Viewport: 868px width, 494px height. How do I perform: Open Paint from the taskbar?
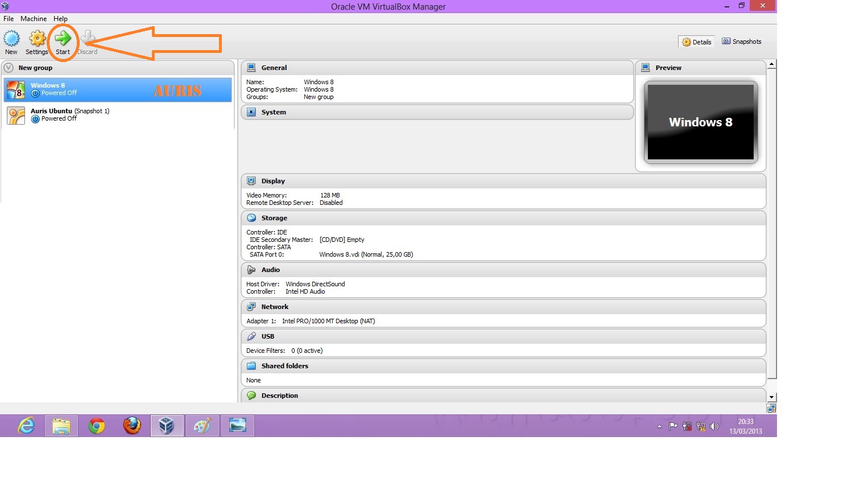[x=202, y=426]
